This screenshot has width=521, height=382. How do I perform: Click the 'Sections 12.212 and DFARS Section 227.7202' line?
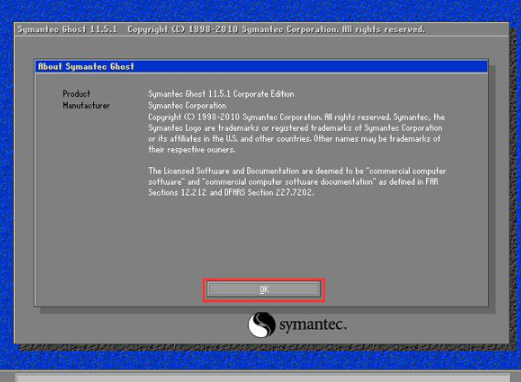coord(231,192)
